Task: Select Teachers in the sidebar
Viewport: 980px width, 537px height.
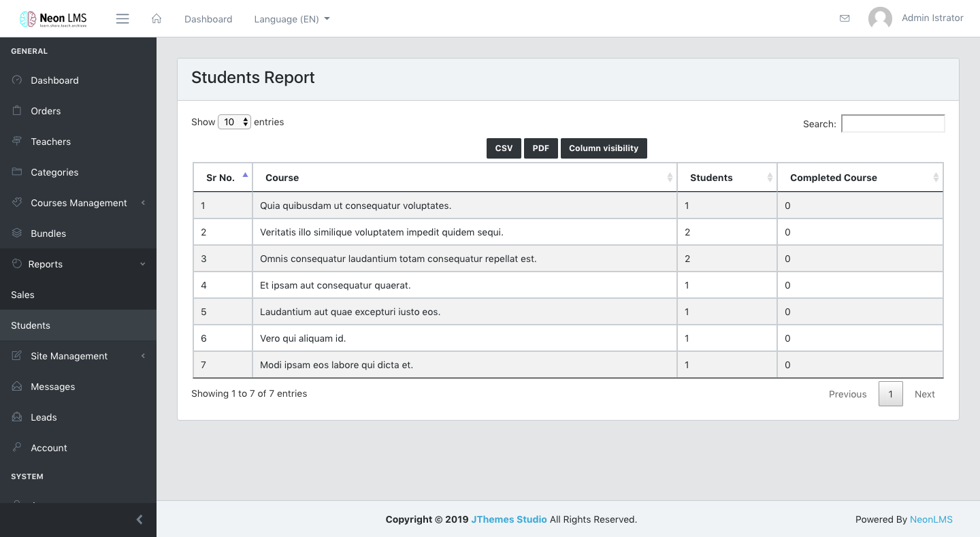Action: point(50,142)
